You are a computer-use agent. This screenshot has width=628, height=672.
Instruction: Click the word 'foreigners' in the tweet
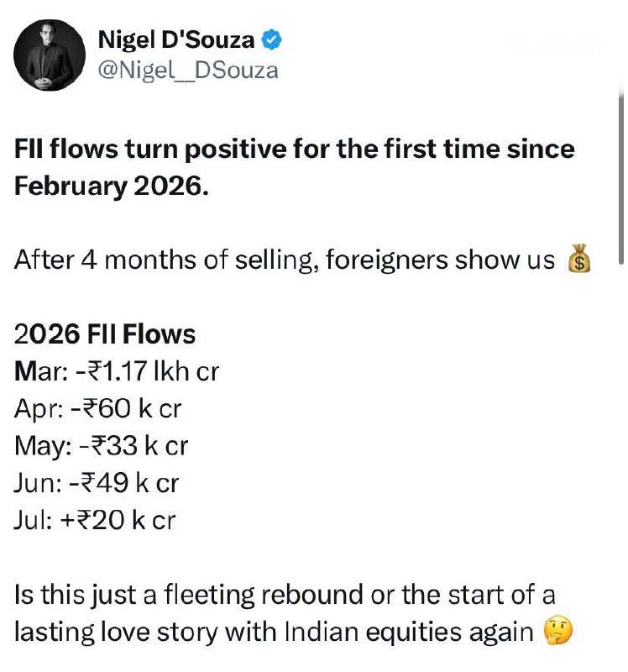[387, 260]
